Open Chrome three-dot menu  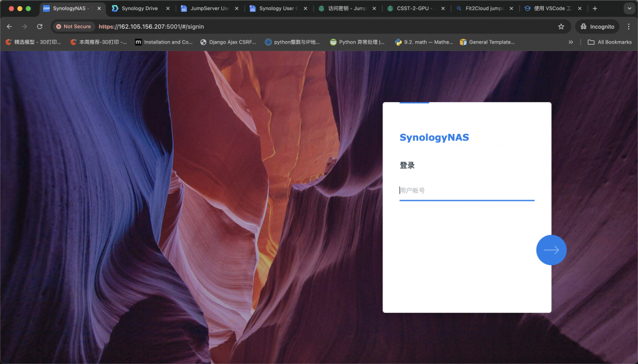(x=628, y=27)
